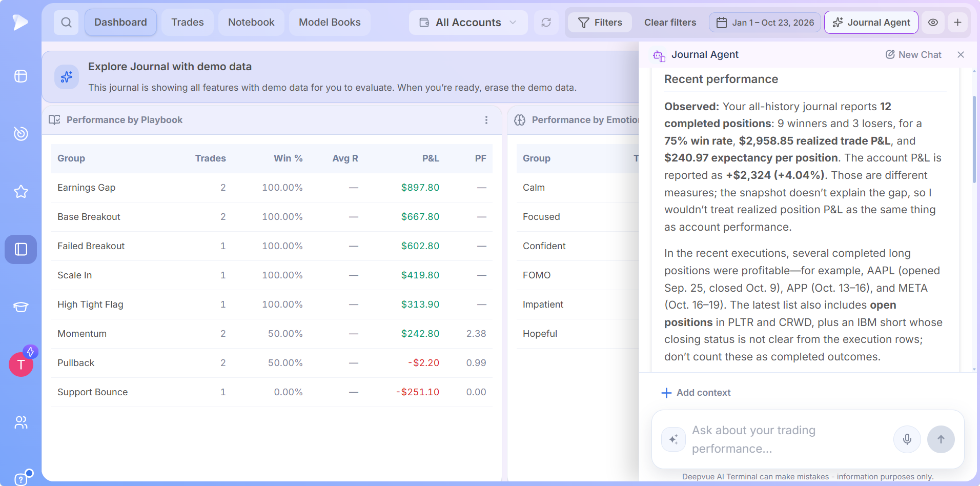This screenshot has width=980, height=486.
Task: Switch to the Notebook tab
Action: click(251, 23)
